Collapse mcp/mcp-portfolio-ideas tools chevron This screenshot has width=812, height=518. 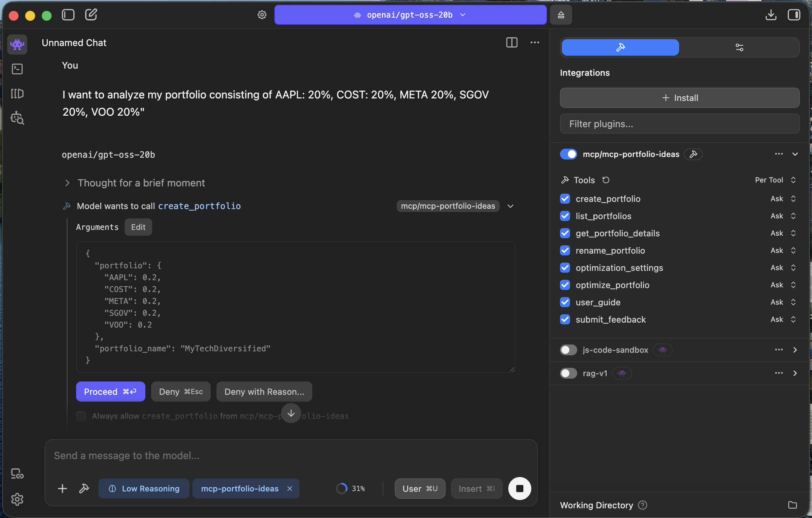(x=795, y=154)
